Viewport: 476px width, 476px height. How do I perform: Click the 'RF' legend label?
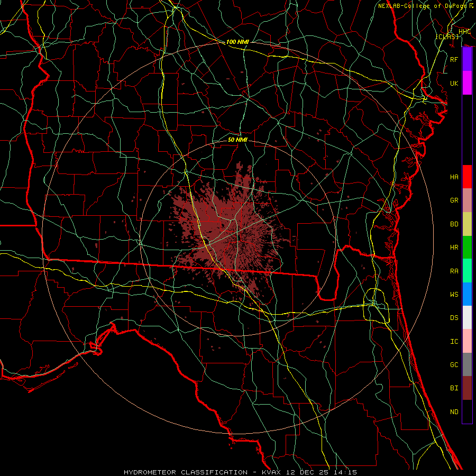point(454,59)
